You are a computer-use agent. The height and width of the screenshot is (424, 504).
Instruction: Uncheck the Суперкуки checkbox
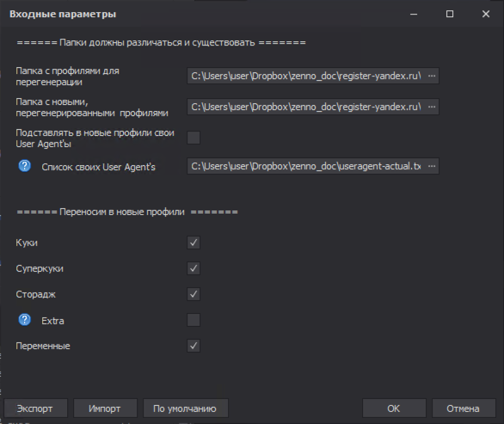(x=194, y=268)
